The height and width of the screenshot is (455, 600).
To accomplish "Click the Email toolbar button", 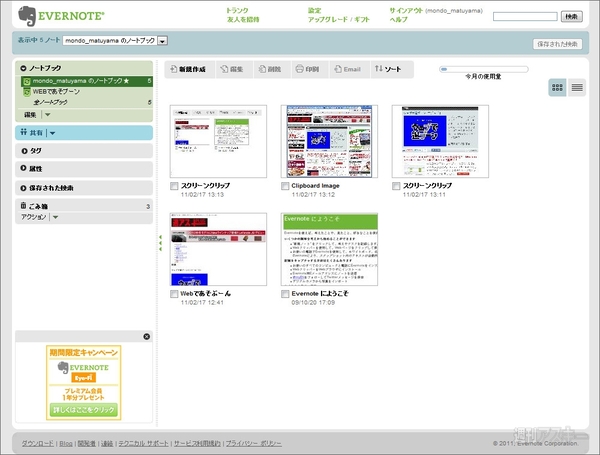I will coord(347,69).
